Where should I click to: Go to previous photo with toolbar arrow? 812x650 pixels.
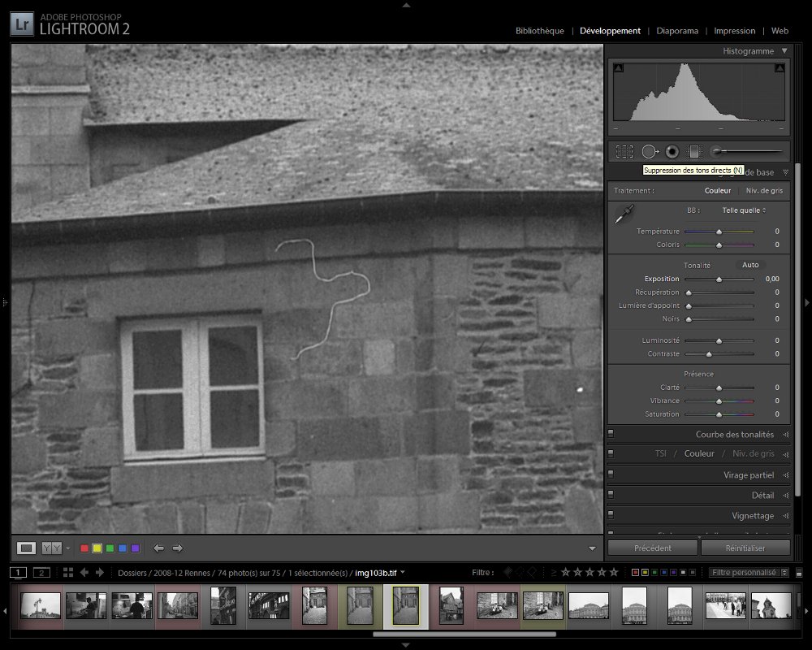[x=158, y=548]
